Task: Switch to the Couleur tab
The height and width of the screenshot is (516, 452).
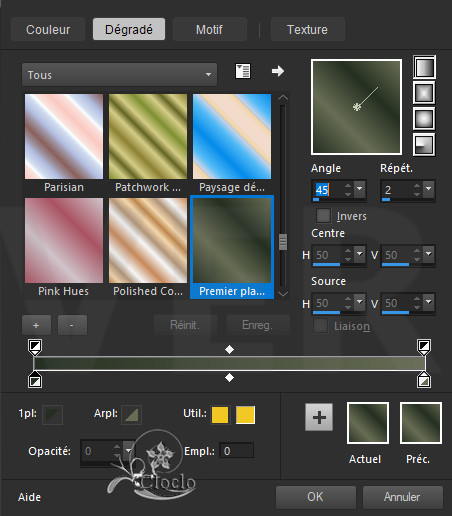Action: pyautogui.click(x=48, y=29)
